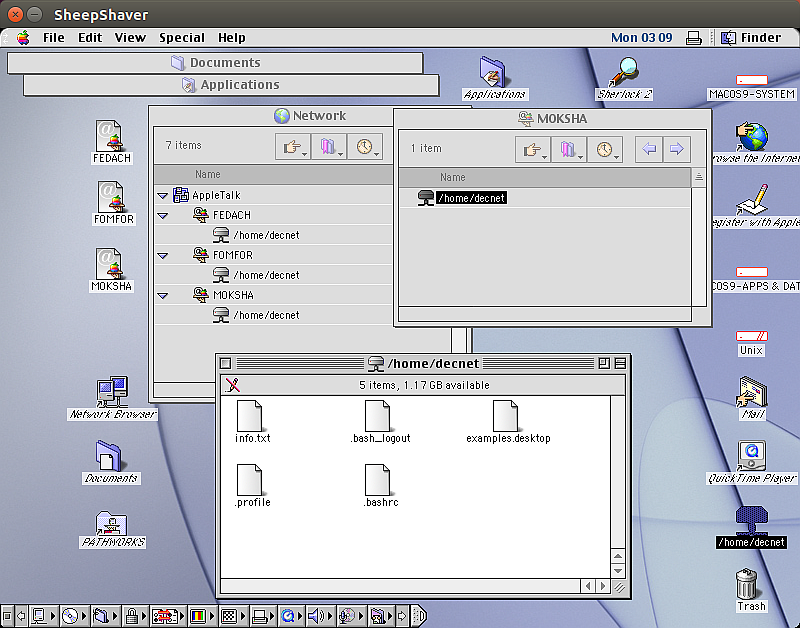Select the FEDACH desktop icon

click(x=112, y=142)
